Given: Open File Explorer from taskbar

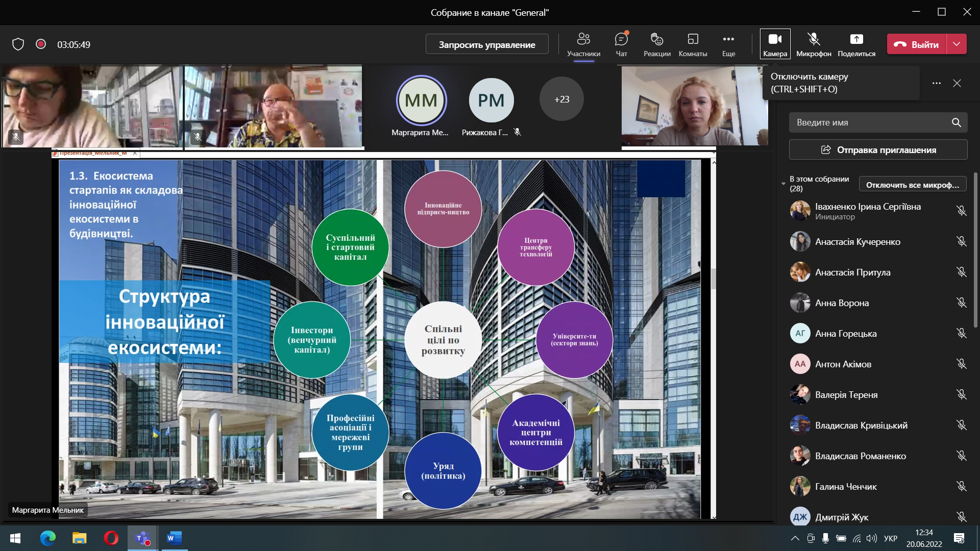Looking at the screenshot, I should pos(79,538).
